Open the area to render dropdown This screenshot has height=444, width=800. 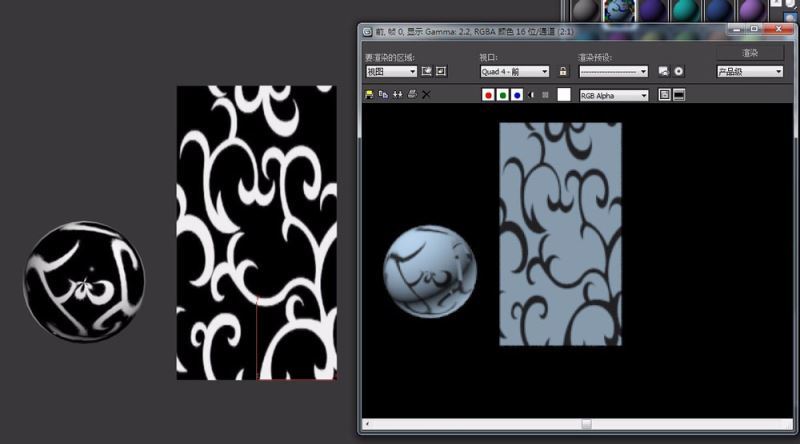[391, 72]
